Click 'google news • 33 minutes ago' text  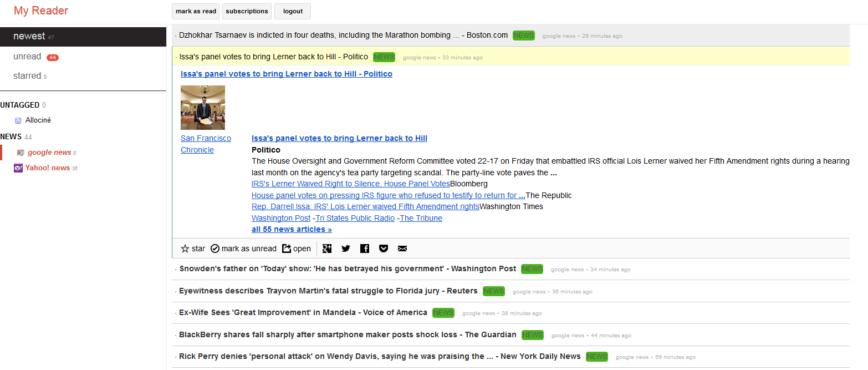(x=442, y=58)
